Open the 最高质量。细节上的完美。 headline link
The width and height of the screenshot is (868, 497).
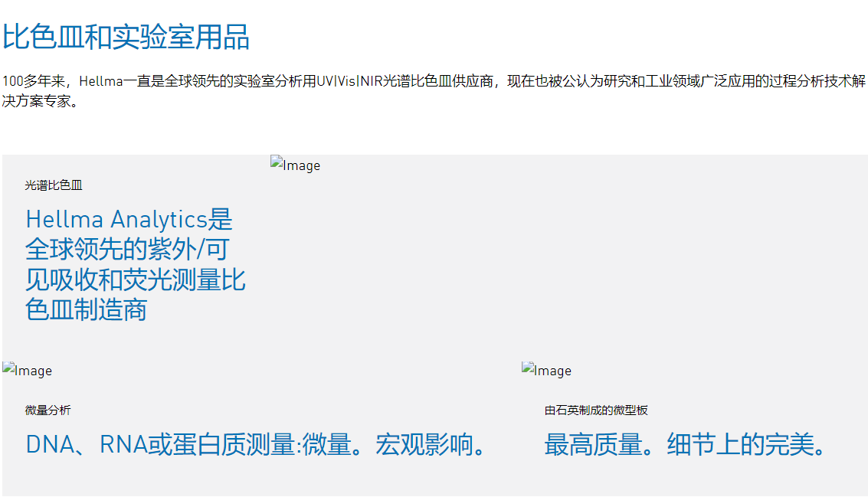pyautogui.click(x=686, y=444)
